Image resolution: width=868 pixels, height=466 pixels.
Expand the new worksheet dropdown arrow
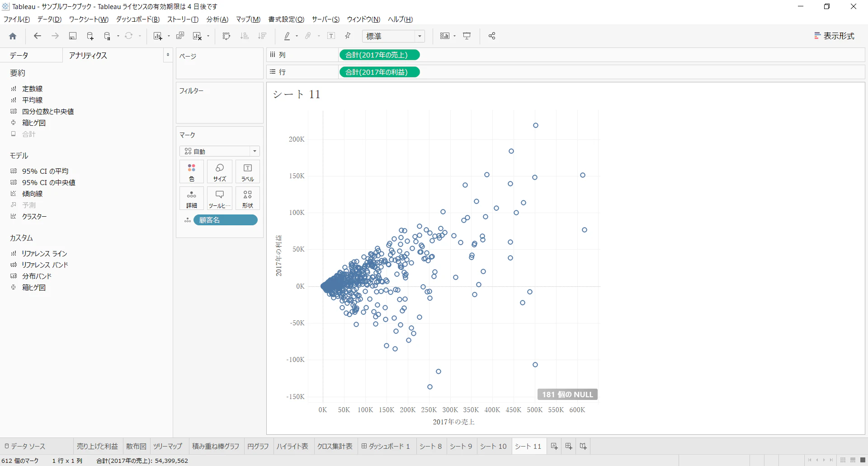(x=169, y=36)
